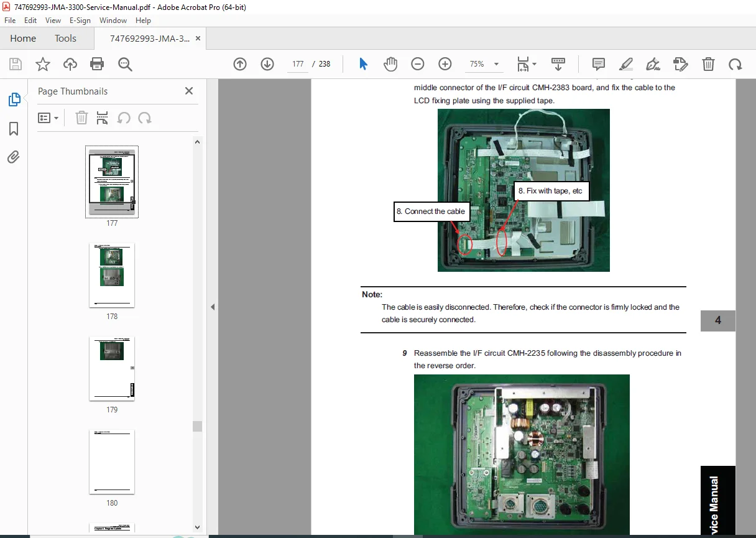Rotate page with toolbar rotate icon
The height and width of the screenshot is (538, 756).
735,64
